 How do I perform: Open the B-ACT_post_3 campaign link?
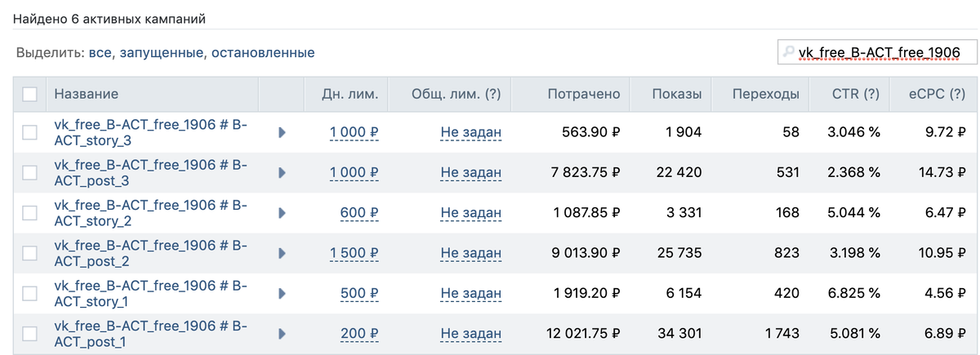coord(150,172)
